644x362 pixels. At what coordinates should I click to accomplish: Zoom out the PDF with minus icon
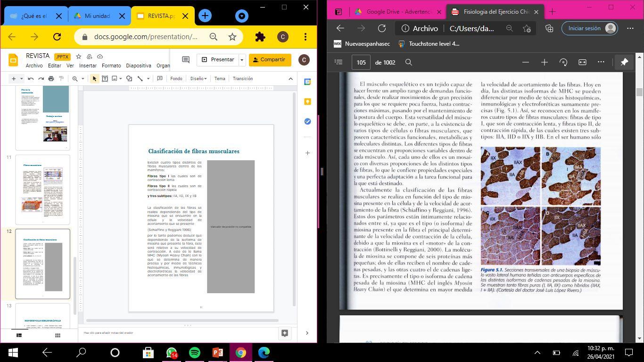click(x=526, y=62)
